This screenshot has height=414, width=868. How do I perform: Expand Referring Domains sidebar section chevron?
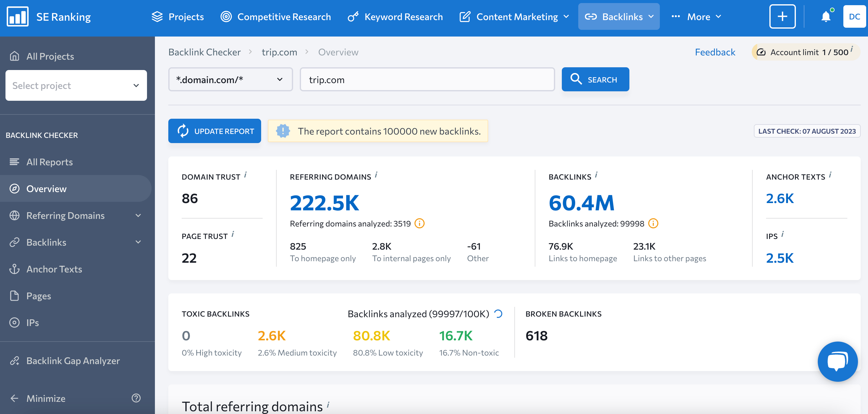[138, 216]
